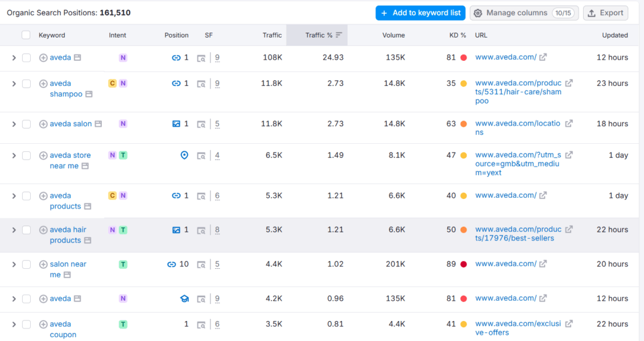Check the box for aveda coupon row
Viewport: 644px width, 341px height.
coord(26,325)
